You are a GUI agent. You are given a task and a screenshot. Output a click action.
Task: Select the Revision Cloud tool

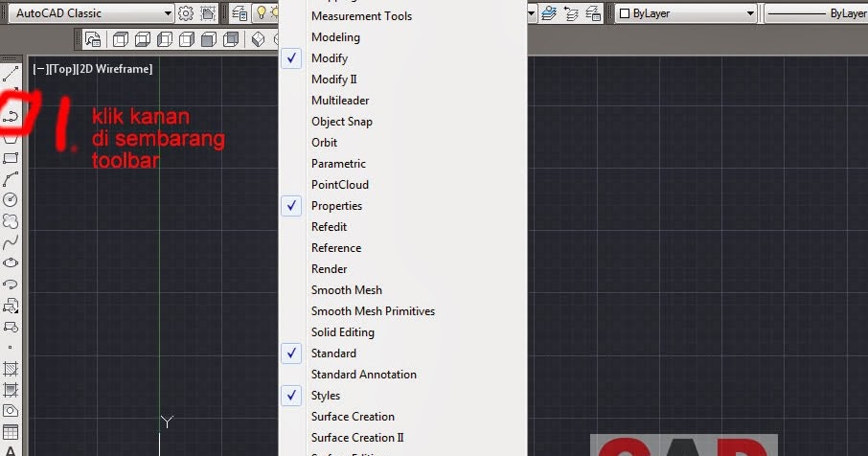tap(11, 220)
